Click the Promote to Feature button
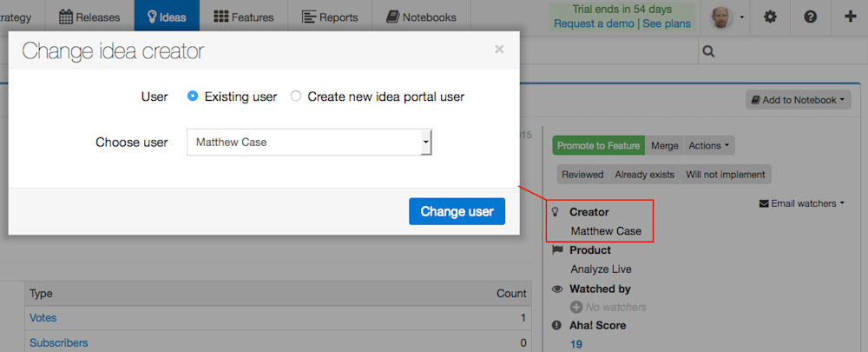This screenshot has height=352, width=868. click(x=598, y=146)
